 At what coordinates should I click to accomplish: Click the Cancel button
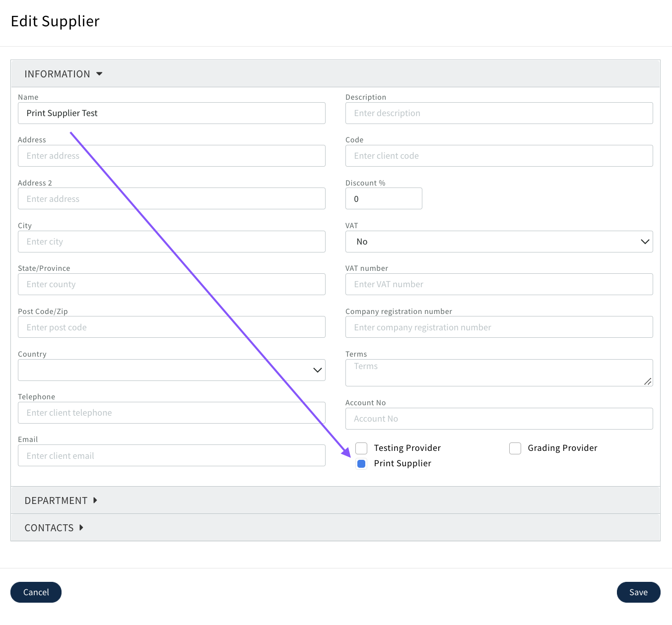[x=36, y=592]
